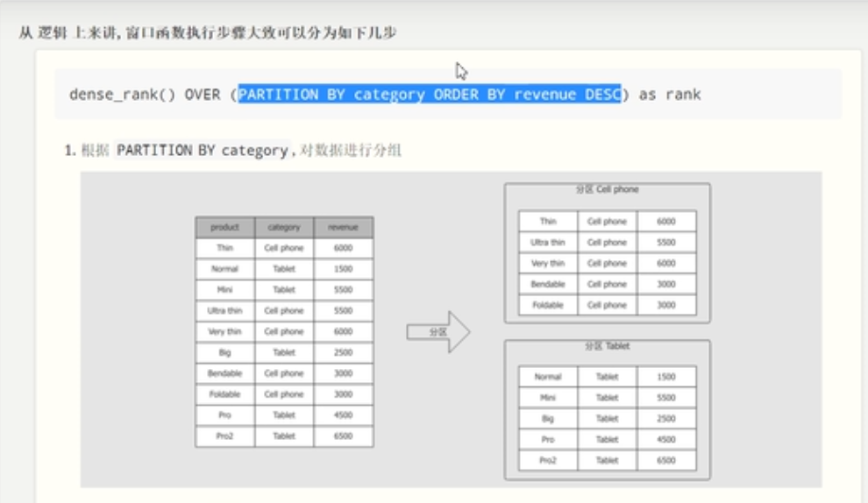This screenshot has width=868, height=503.
Task: Click 'Normal' cell in the Tablet partition
Action: pyautogui.click(x=548, y=377)
